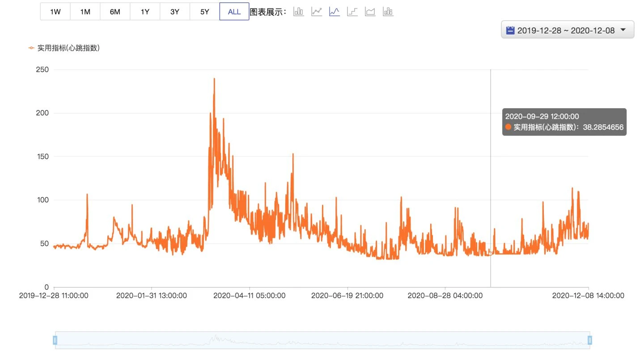This screenshot has width=644, height=351.
Task: Select the 5Y time range
Action: pyautogui.click(x=205, y=12)
